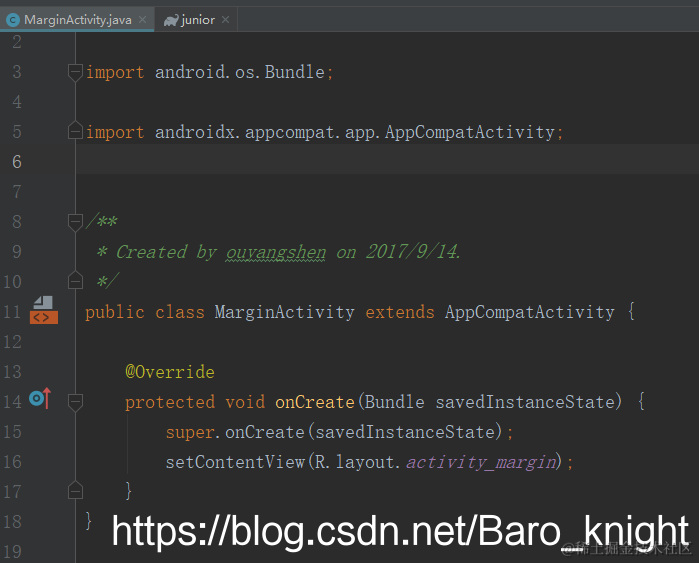This screenshot has width=699, height=563.
Task: Switch to the junior tab
Action: 196,20
